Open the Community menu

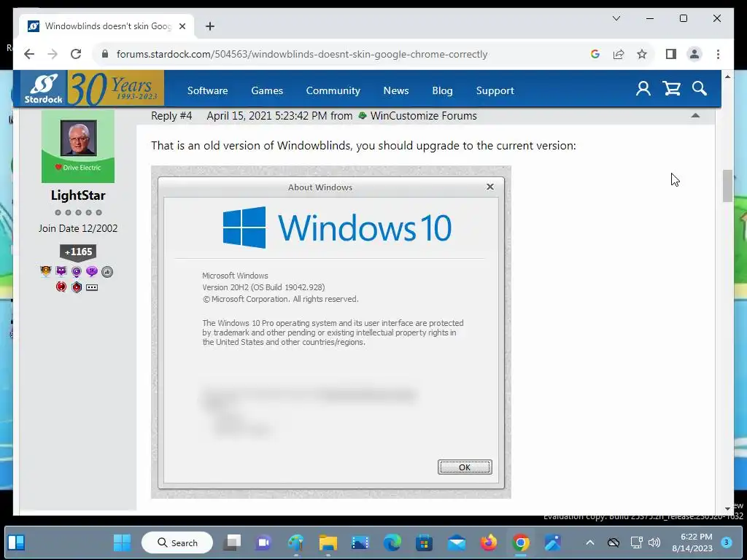tap(333, 90)
